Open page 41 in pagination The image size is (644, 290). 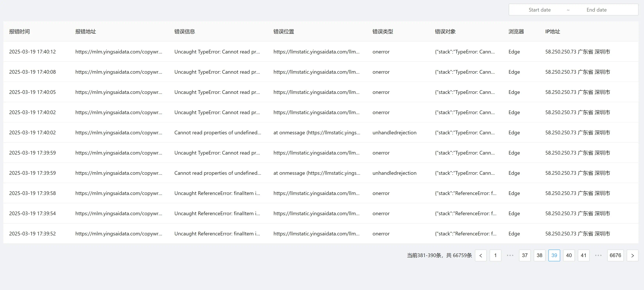point(584,255)
